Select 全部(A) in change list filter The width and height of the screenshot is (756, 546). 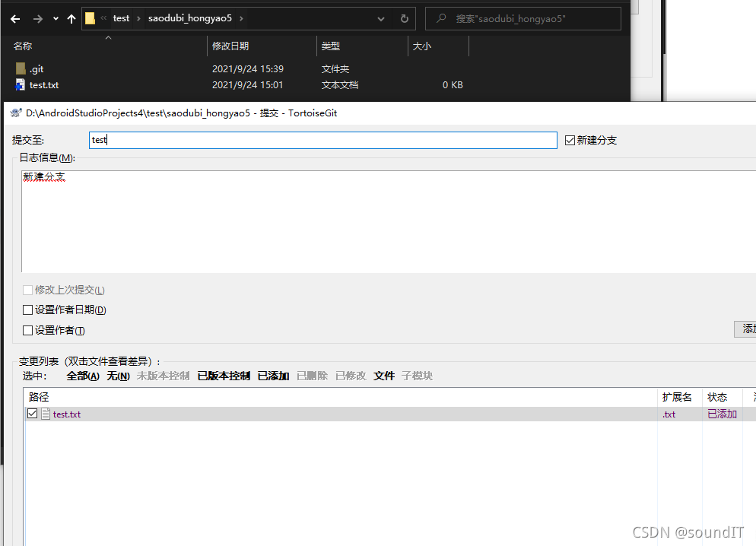(x=83, y=376)
